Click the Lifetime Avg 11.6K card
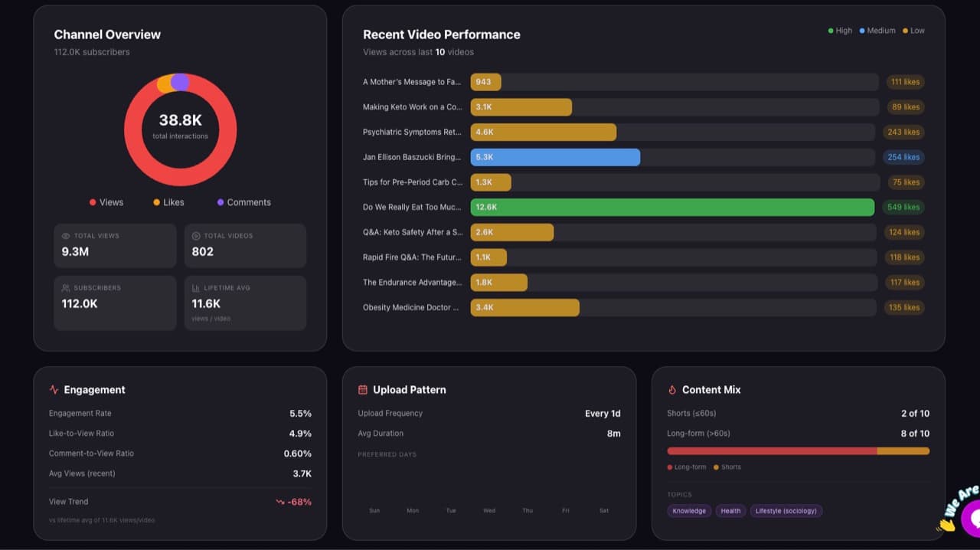Screen dimensions: 980x550 point(245,303)
